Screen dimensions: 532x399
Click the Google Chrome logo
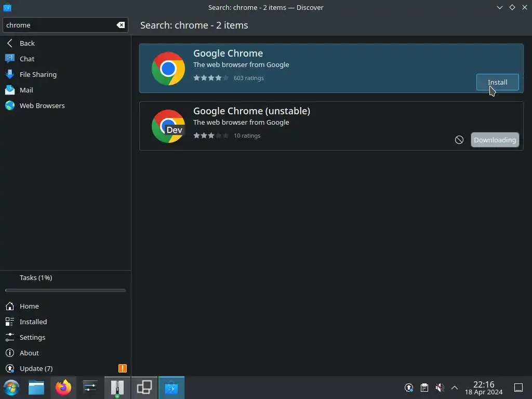168,69
